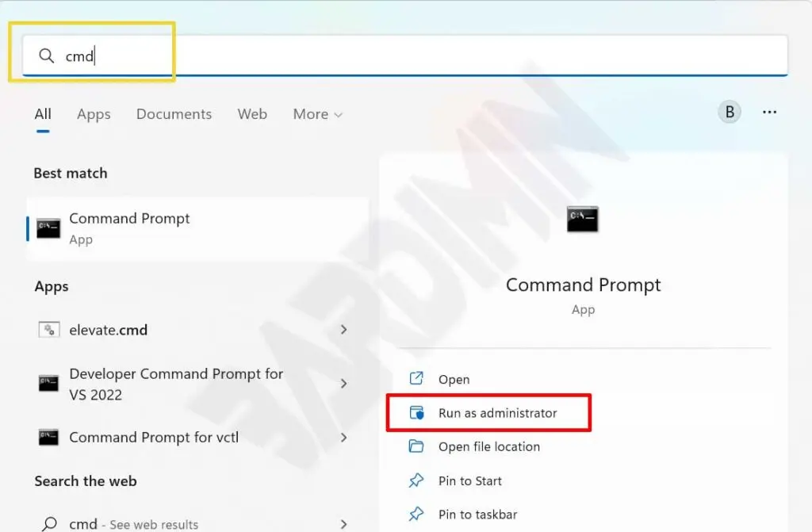The height and width of the screenshot is (532, 812).
Task: Click the web search icon beside cmd
Action: point(50,524)
